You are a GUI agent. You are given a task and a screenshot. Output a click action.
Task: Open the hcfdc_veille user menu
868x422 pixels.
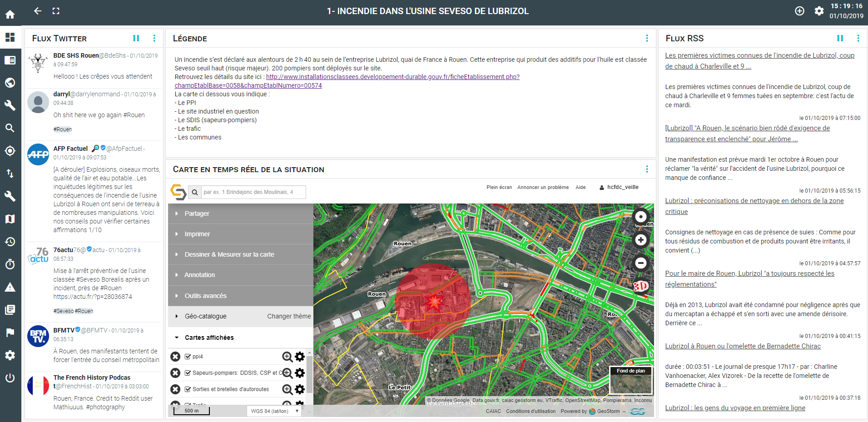(619, 187)
